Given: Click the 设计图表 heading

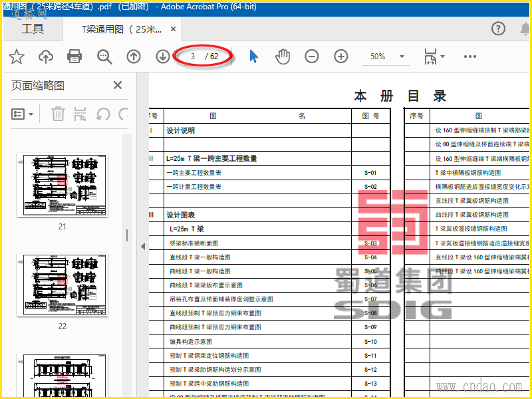Looking at the screenshot, I should pyautogui.click(x=180, y=215).
